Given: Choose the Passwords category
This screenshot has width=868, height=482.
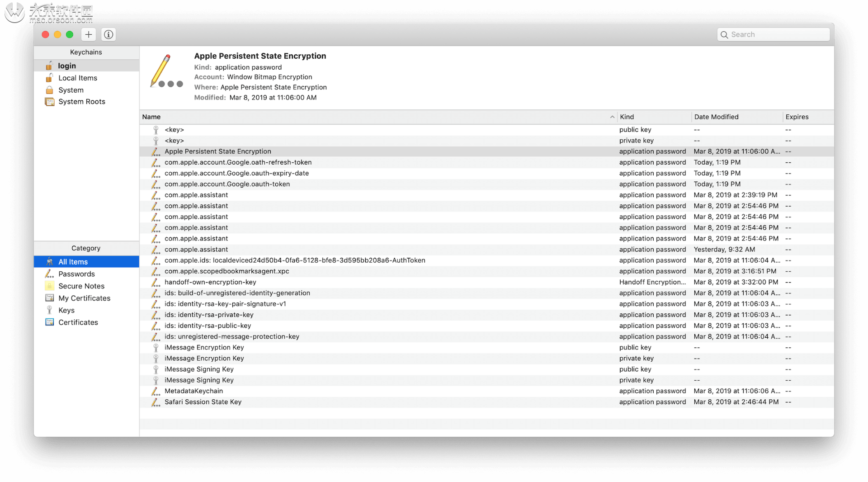Looking at the screenshot, I should (x=86, y=274).
